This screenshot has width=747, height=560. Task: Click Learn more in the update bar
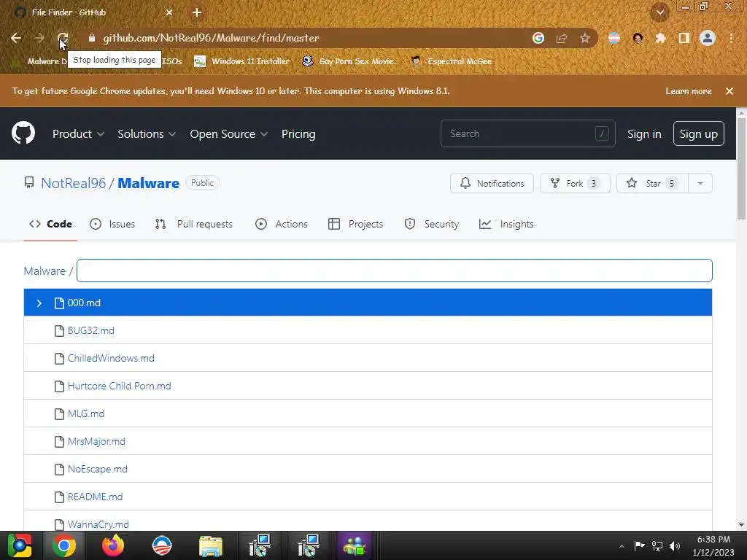pos(689,91)
